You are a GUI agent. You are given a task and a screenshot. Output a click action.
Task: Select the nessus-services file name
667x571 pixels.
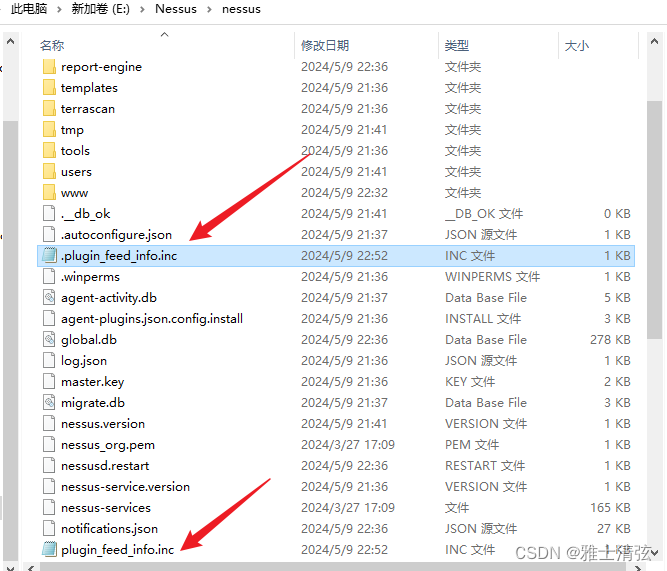106,508
